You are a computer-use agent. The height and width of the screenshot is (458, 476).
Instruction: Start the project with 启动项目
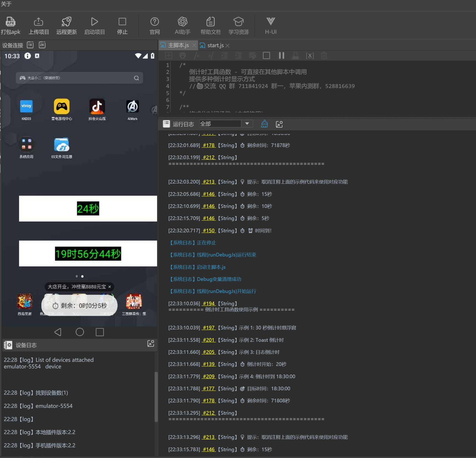(x=94, y=22)
